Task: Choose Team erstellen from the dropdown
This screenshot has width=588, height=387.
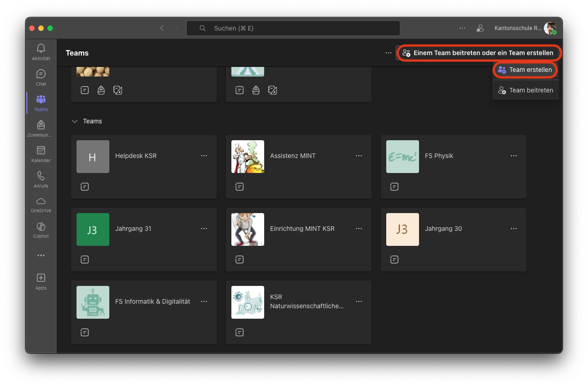Action: pyautogui.click(x=526, y=70)
